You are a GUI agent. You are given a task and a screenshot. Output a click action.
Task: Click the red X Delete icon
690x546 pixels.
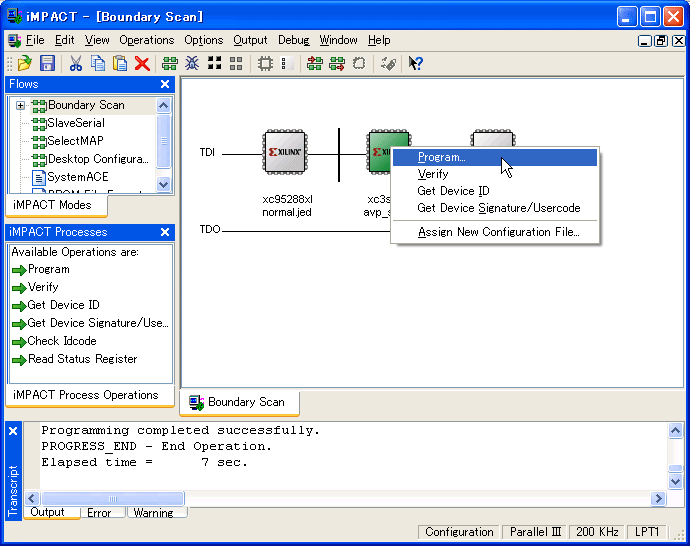pos(142,63)
